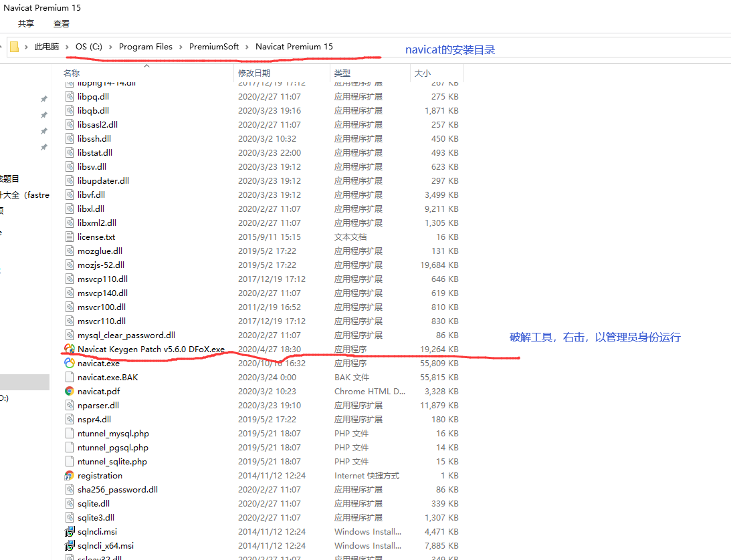Select the Navicat Keygen Patch exe icon
Screen dimensions: 731x560
point(70,349)
